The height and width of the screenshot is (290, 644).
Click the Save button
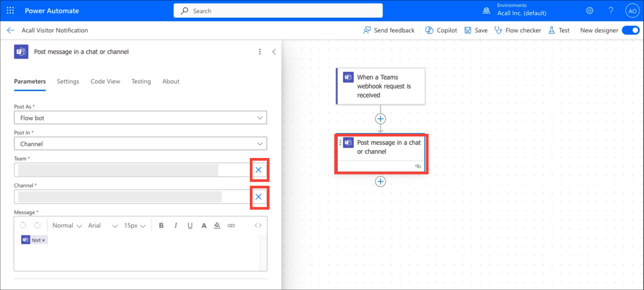pyautogui.click(x=476, y=30)
